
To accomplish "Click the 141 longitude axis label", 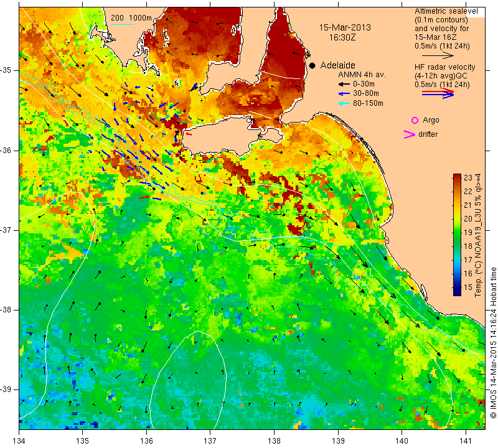I will (466, 441).
